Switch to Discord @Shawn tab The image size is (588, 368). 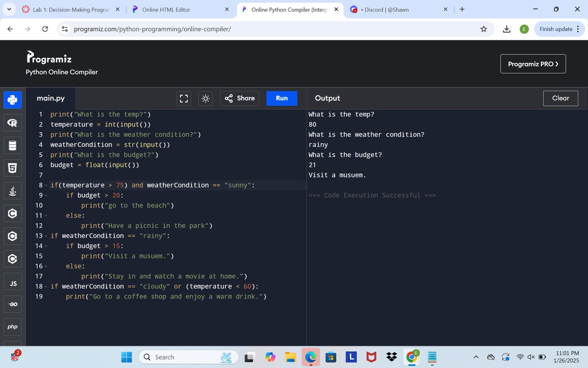(x=399, y=9)
